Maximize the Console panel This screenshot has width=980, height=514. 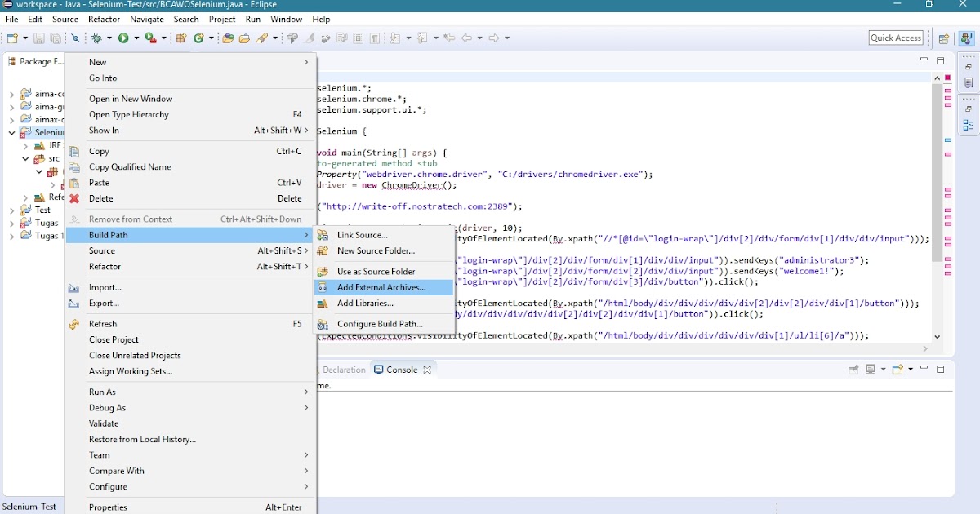tap(941, 370)
